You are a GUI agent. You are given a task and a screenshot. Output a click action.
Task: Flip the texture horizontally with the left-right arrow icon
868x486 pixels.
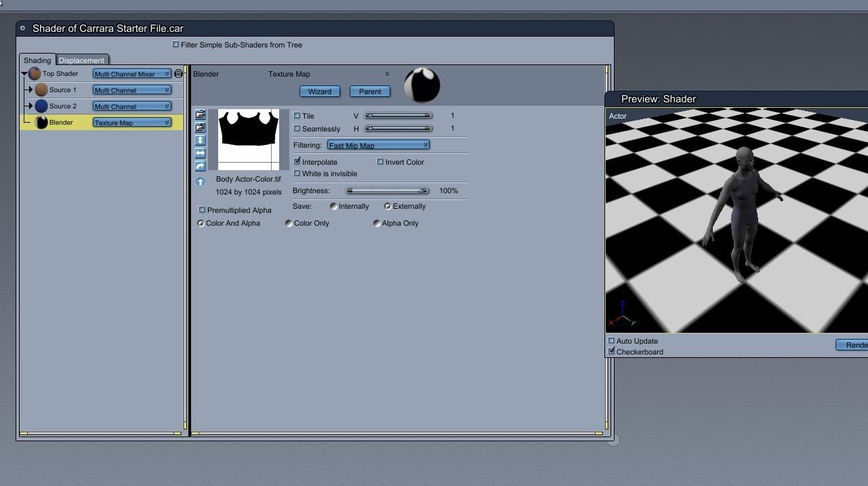coord(200,153)
